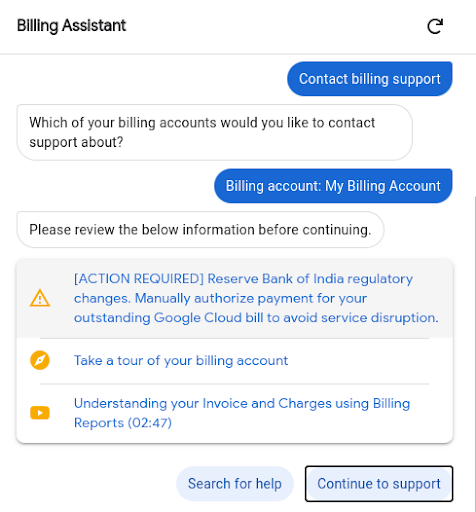
Task: Click the gray highlighted notice row background
Action: (x=235, y=299)
